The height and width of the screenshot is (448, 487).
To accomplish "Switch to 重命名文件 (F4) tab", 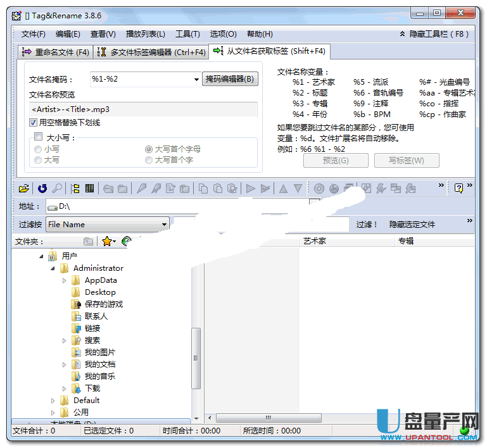I will click(56, 53).
